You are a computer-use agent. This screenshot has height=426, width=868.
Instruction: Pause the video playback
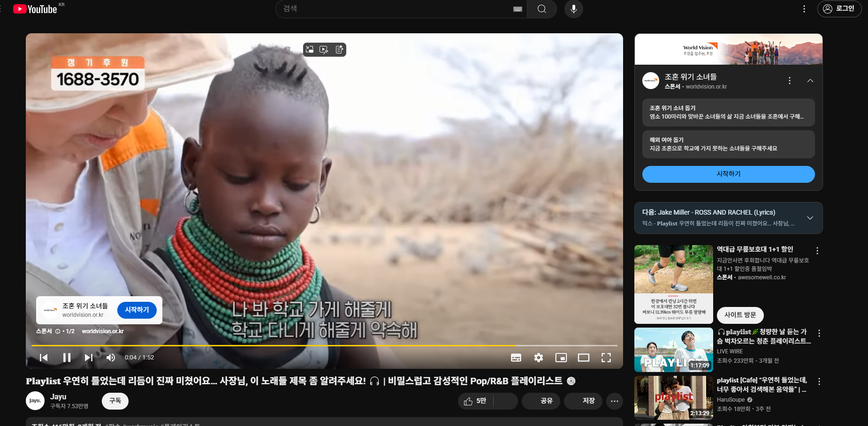tap(67, 357)
